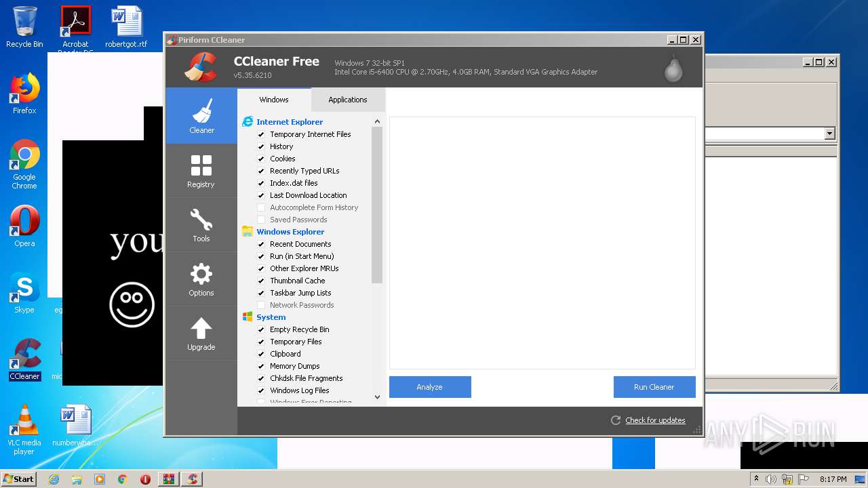Open Internet Explorer from taskbar

coord(54,479)
